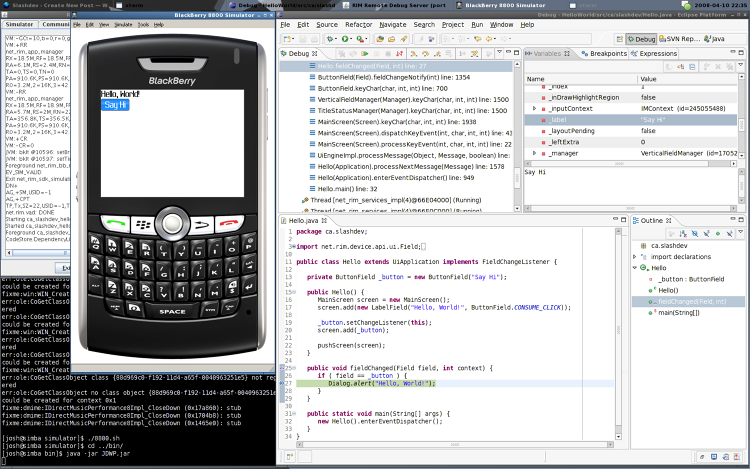The height and width of the screenshot is (469, 750).
Task: Open the Variables view menu dropdown triangle
Action: pyautogui.click(x=740, y=65)
